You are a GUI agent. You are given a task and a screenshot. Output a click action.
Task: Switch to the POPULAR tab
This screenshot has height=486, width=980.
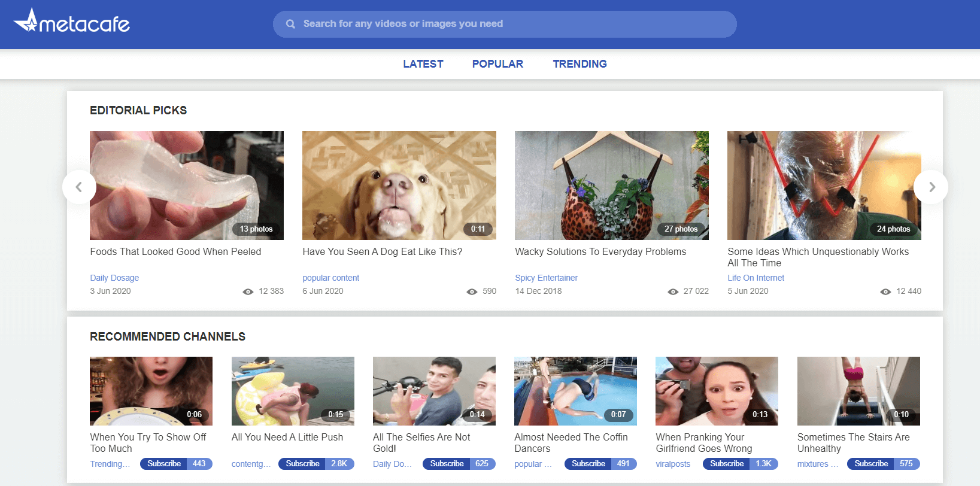click(497, 64)
